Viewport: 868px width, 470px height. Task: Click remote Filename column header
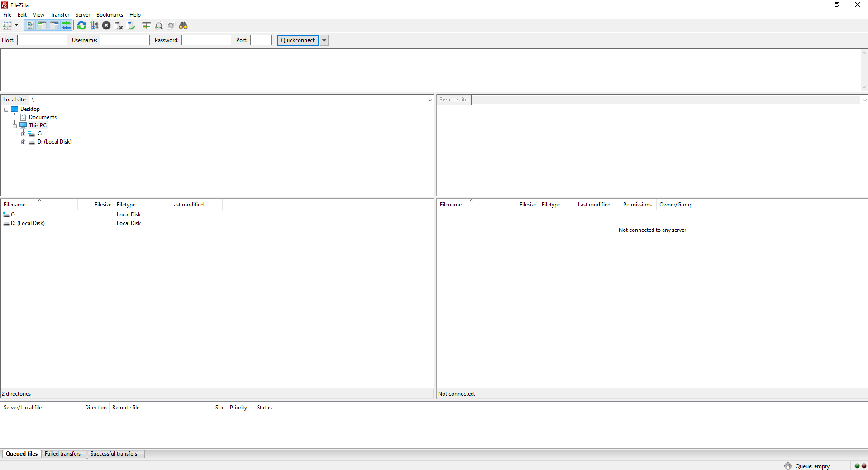coord(471,205)
